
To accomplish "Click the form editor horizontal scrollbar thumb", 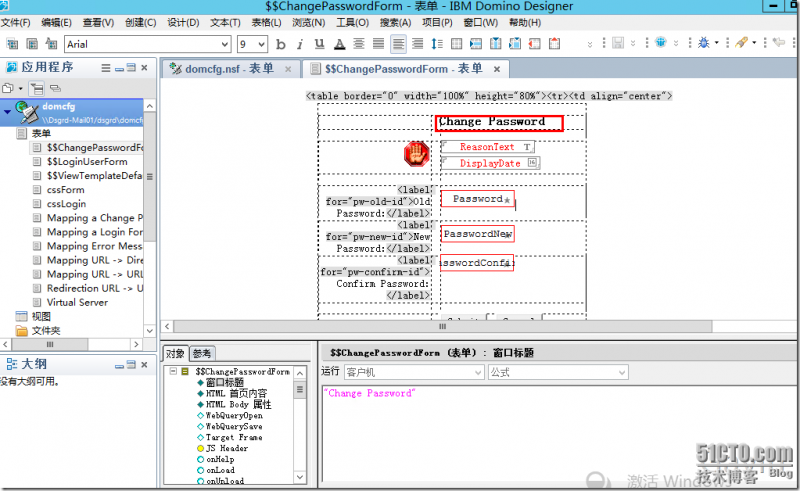I will 442,326.
